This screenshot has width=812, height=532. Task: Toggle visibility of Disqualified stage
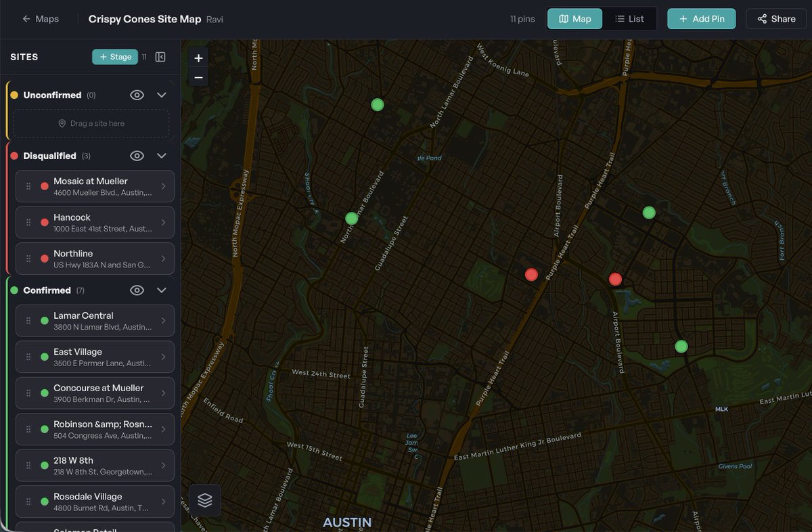click(137, 156)
